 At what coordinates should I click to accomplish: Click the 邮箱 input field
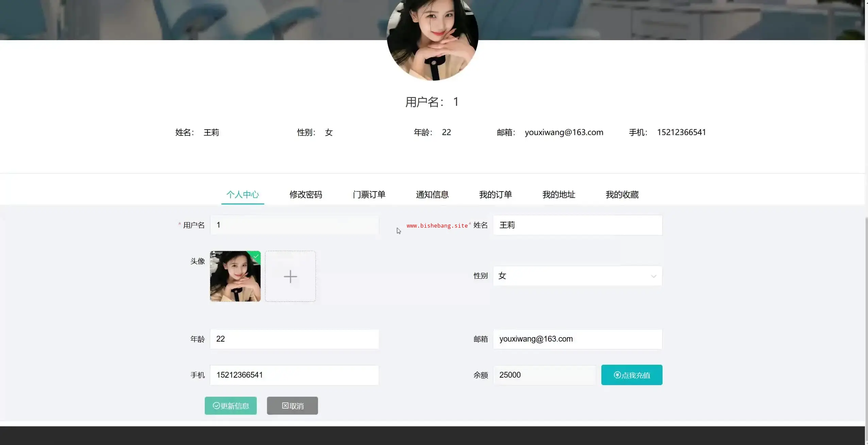pyautogui.click(x=577, y=339)
